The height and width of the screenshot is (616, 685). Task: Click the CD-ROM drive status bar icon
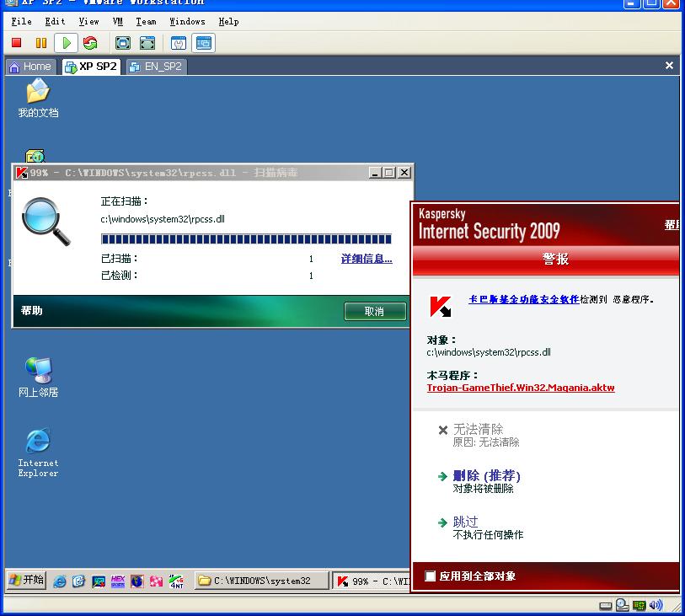(622, 605)
